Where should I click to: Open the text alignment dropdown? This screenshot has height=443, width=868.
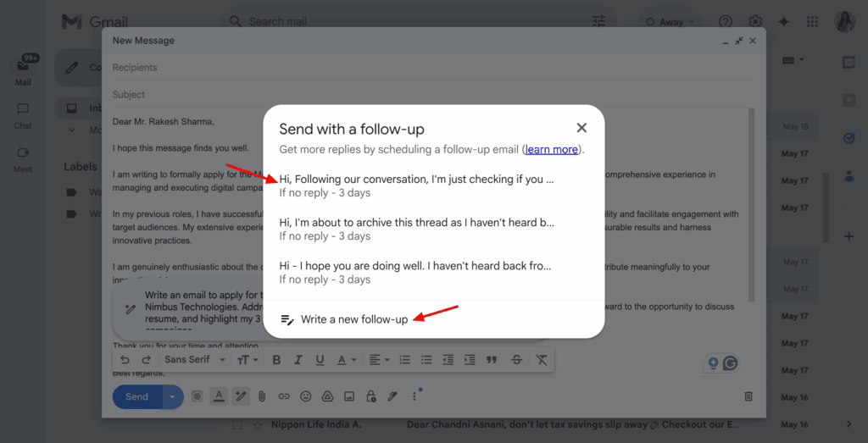tap(379, 360)
